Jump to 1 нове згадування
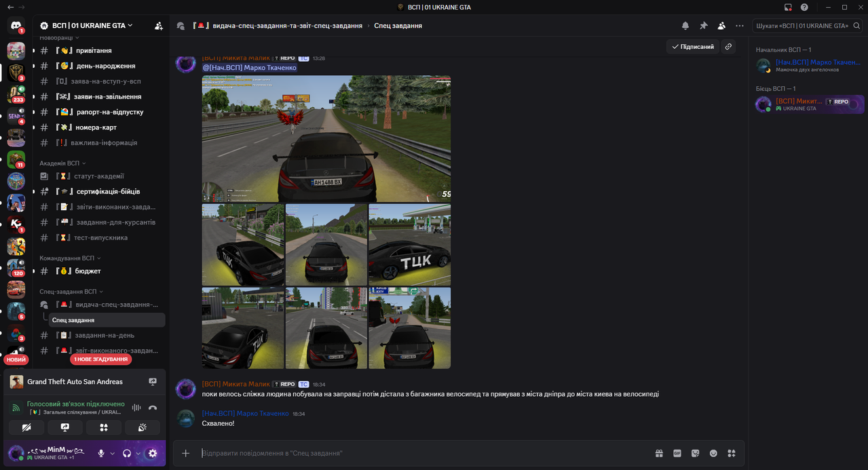Screen dimensions: 868x470 pos(101,359)
